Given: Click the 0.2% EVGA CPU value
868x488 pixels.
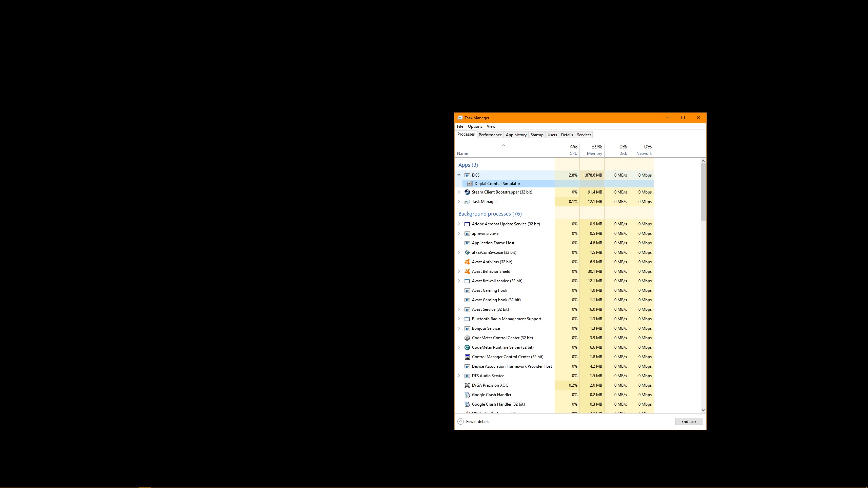Looking at the screenshot, I should 573,385.
